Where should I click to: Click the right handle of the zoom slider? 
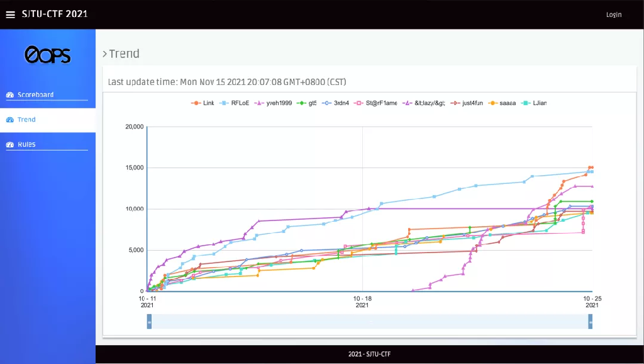[590, 322]
